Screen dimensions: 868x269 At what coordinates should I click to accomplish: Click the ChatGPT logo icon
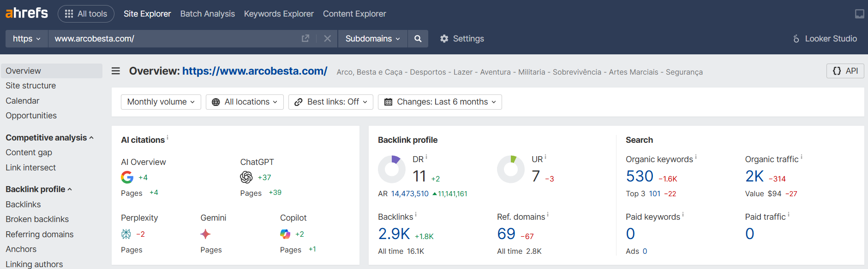click(246, 177)
